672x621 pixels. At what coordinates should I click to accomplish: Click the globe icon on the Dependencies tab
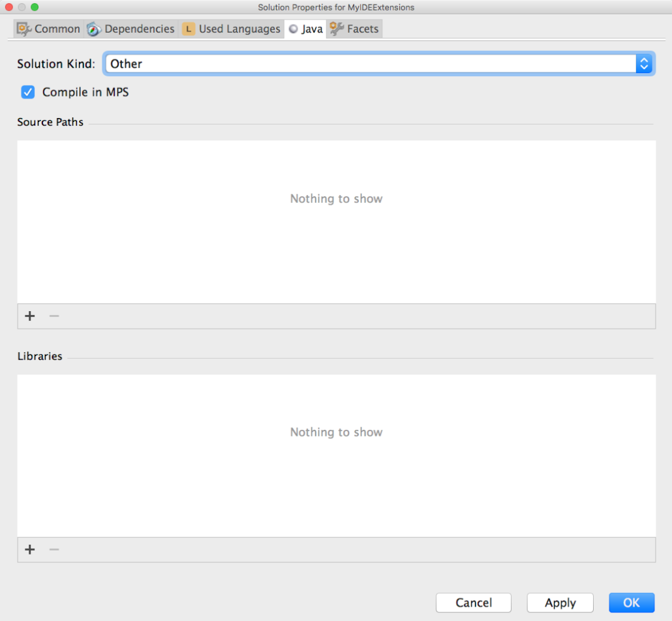(x=93, y=29)
